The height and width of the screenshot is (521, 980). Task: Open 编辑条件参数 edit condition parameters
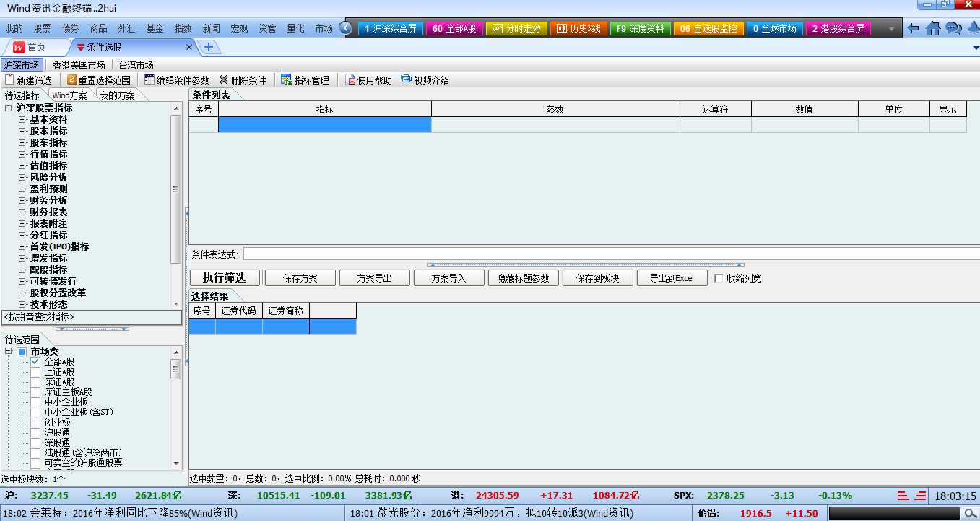click(x=176, y=80)
